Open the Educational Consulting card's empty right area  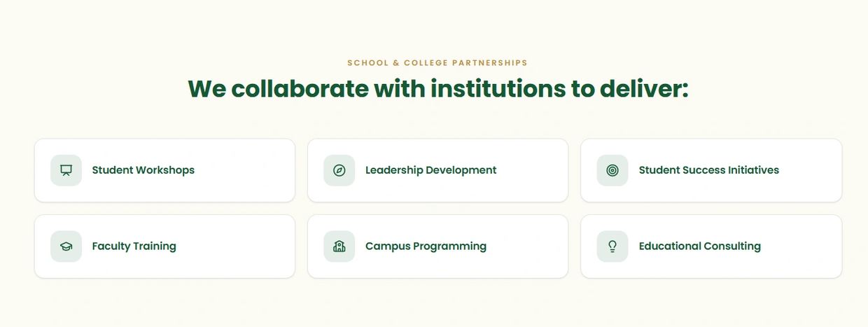click(801, 246)
